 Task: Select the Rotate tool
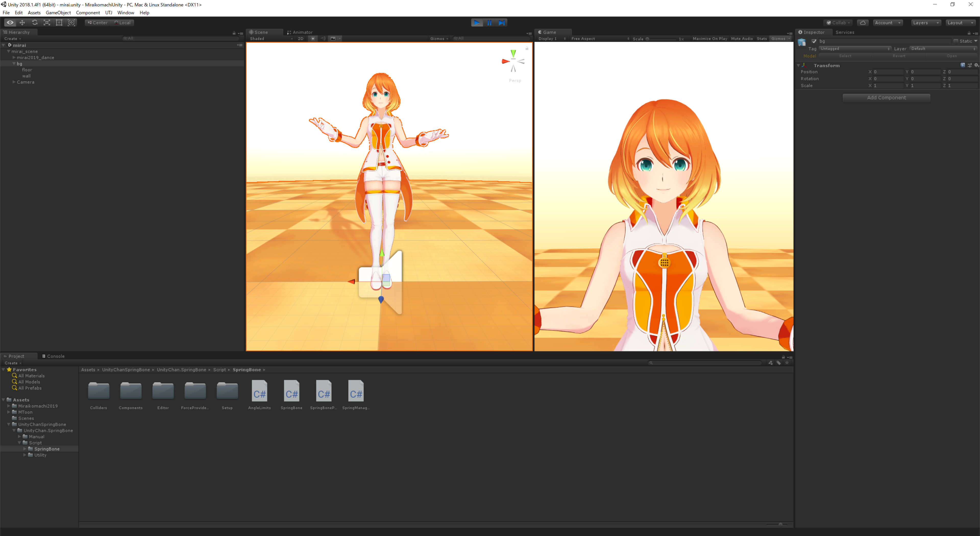35,22
